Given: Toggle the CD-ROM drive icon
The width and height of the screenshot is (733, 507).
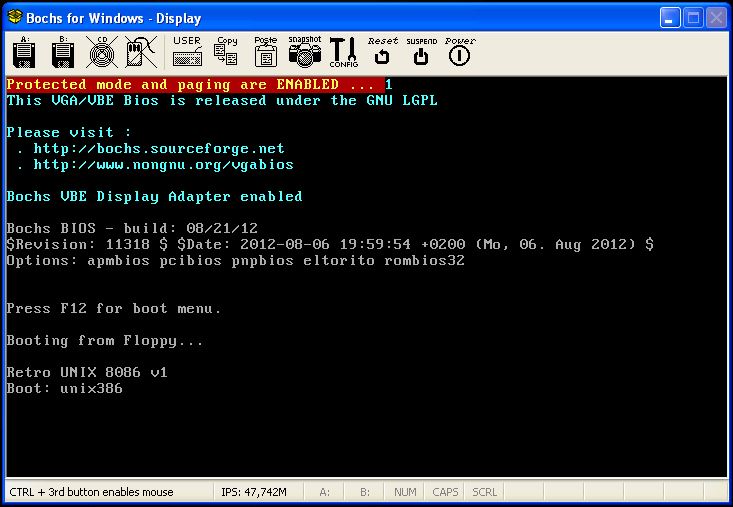Looking at the screenshot, I should pos(102,52).
